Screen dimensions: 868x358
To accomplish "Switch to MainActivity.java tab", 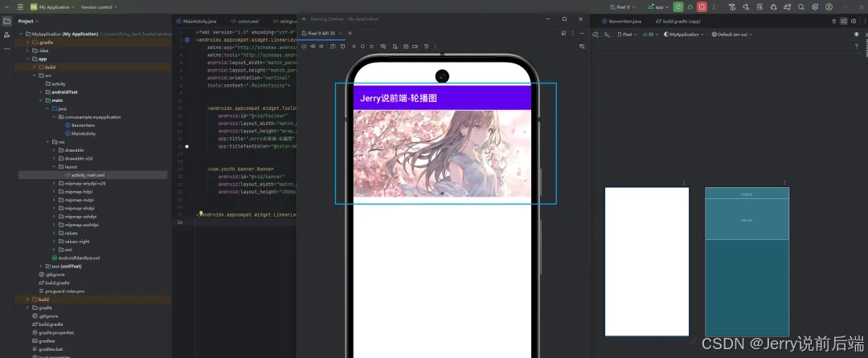I will pos(197,21).
